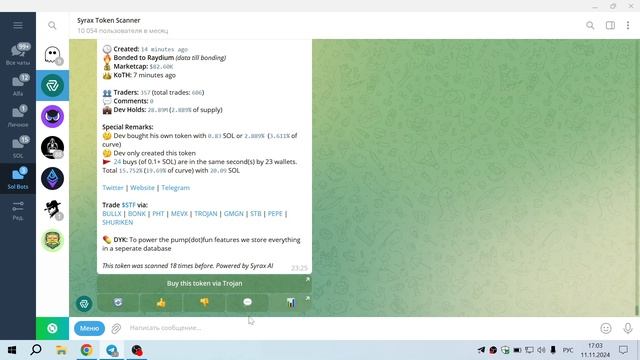The image size is (640, 360).
Task: Open the PEPE trade link
Action: 275,213
